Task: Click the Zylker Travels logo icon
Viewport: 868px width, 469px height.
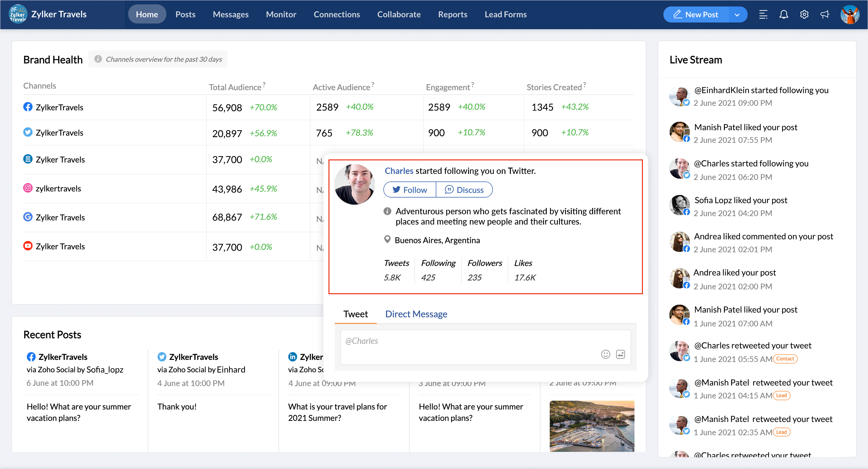Action: pyautogui.click(x=17, y=14)
